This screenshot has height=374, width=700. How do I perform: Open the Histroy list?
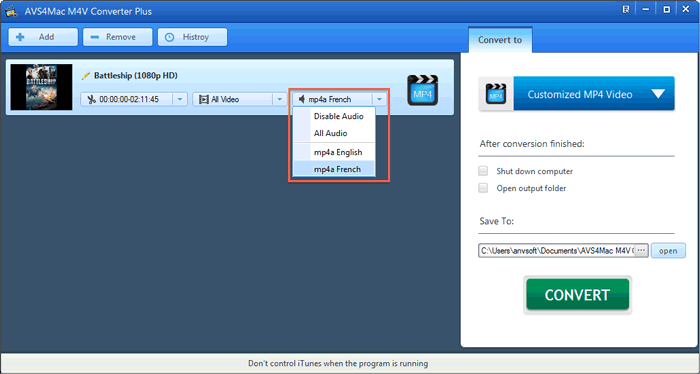pos(192,37)
